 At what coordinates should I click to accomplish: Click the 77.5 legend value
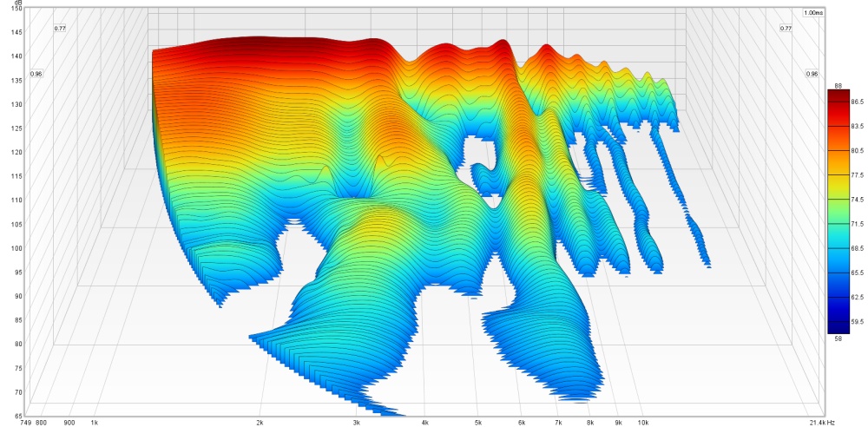pos(858,175)
